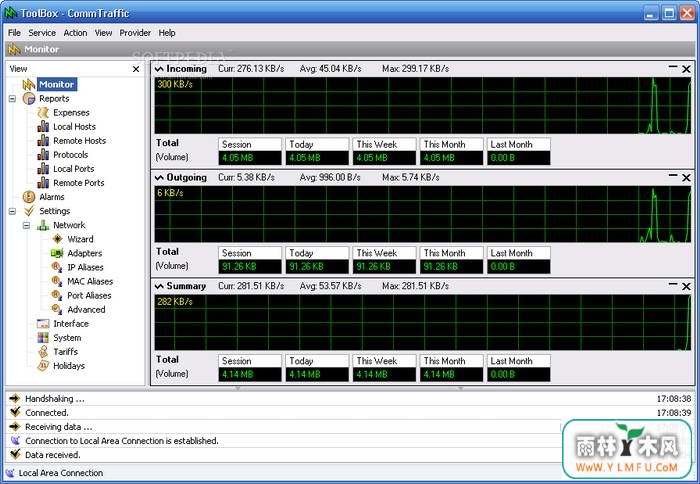Click the Monitor header bar icon
Image resolution: width=700 pixels, height=484 pixels.
[15, 49]
